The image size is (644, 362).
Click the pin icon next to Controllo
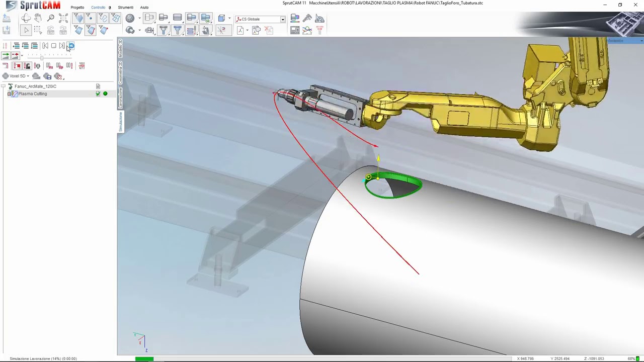click(x=110, y=8)
